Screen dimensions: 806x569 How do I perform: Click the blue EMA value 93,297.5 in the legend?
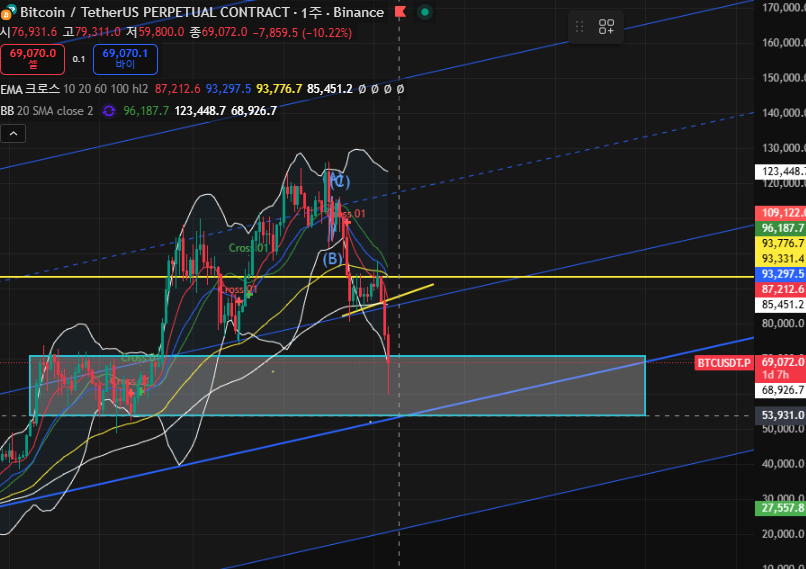(x=228, y=89)
